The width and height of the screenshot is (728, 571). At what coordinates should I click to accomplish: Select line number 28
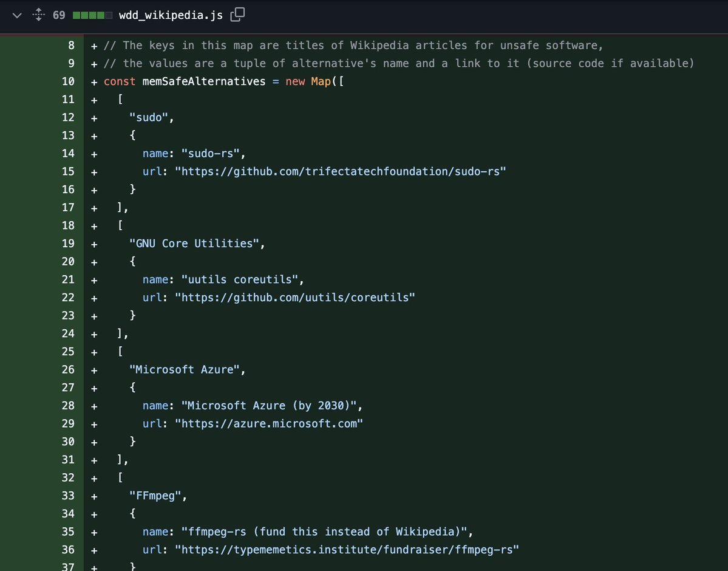[x=68, y=406]
